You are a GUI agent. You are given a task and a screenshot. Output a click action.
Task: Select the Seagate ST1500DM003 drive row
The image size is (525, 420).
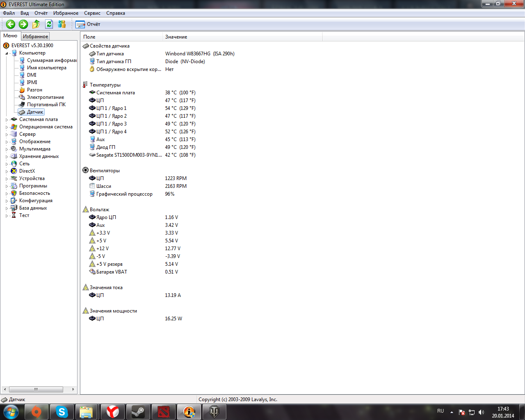click(142, 155)
